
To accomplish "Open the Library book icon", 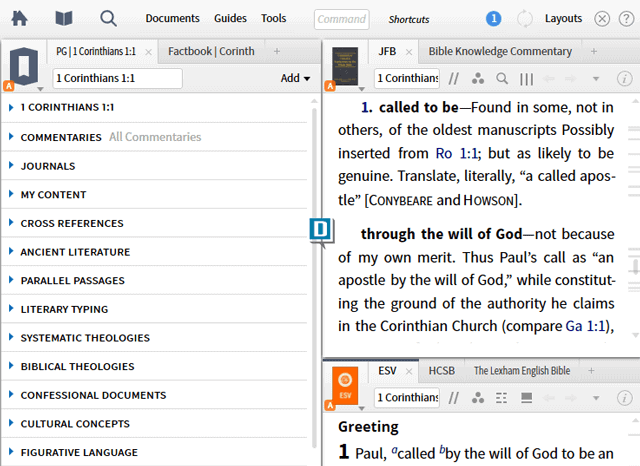I will pyautogui.click(x=63, y=18).
